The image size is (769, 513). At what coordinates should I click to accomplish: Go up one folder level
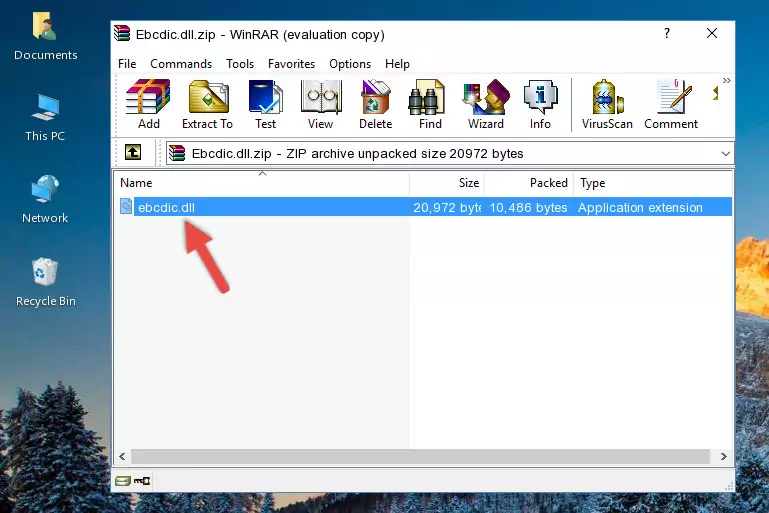(x=133, y=153)
